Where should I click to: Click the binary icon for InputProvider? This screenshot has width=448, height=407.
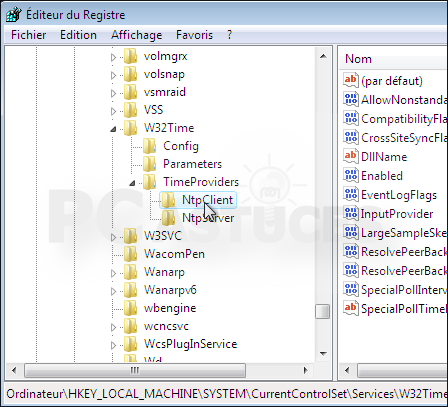[351, 213]
